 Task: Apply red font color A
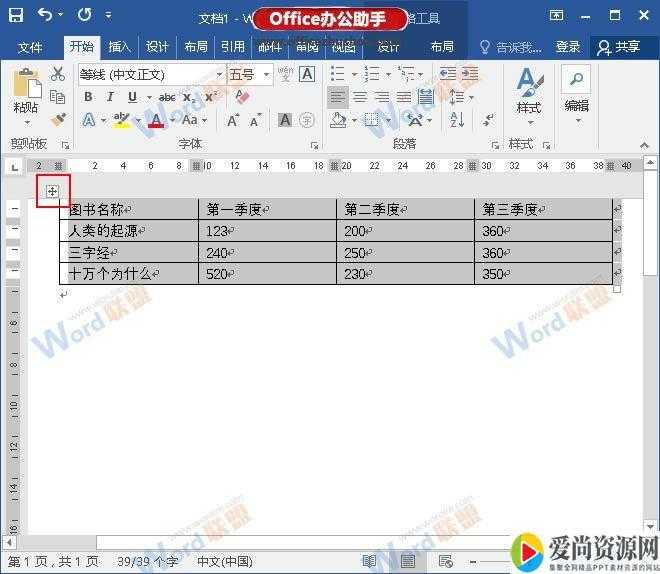[x=156, y=120]
